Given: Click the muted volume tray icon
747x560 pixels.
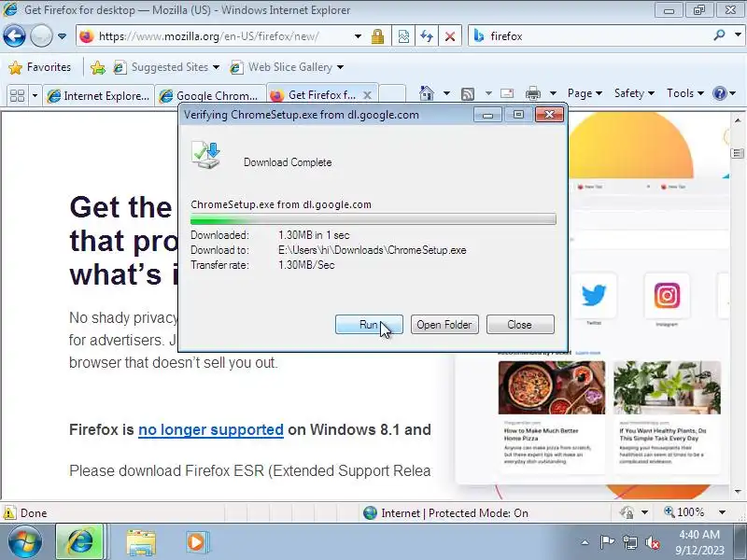Looking at the screenshot, I should tap(652, 542).
